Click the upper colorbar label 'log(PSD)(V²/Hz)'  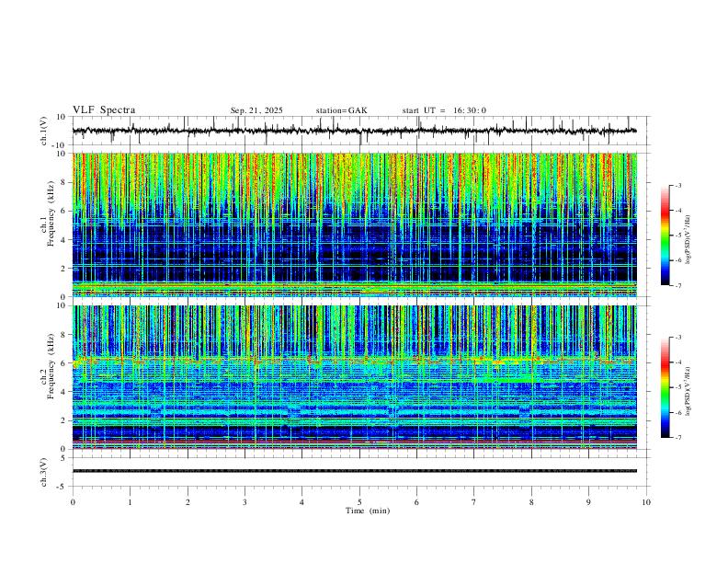(x=688, y=239)
